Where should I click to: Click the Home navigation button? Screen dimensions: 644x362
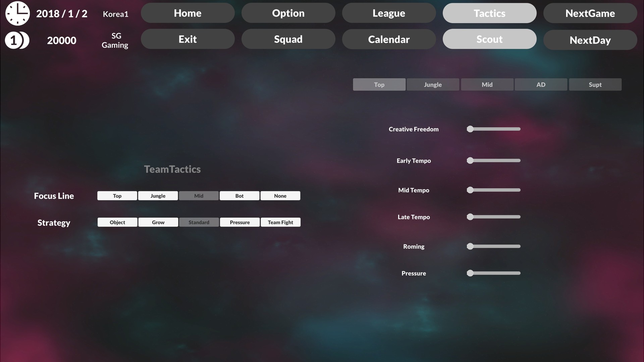187,13
